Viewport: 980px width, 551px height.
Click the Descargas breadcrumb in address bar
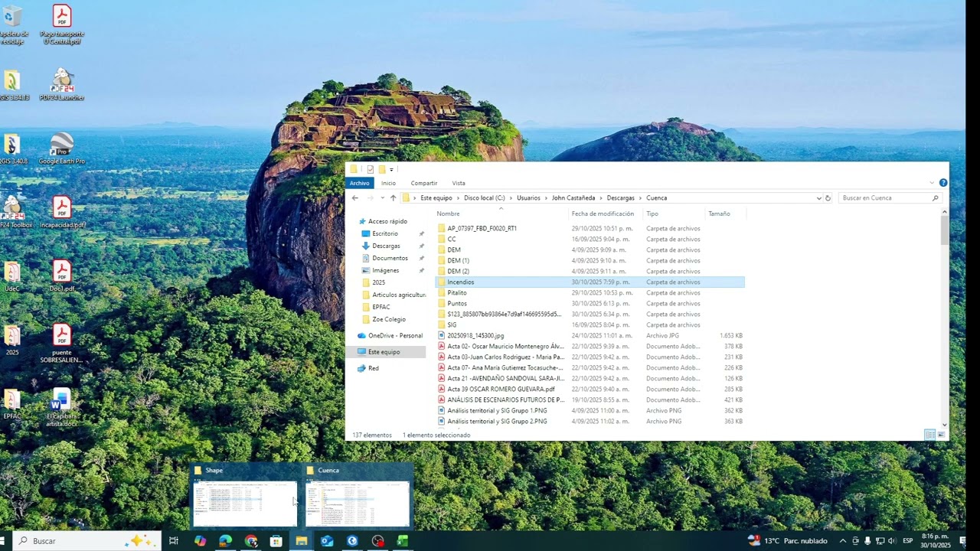pos(621,197)
